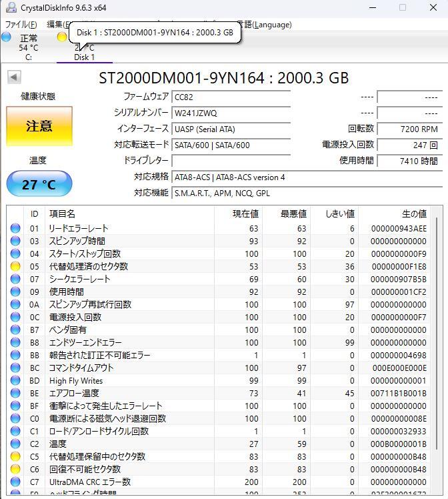Click status icon for BC コマンドタイムアウト row

point(15,368)
